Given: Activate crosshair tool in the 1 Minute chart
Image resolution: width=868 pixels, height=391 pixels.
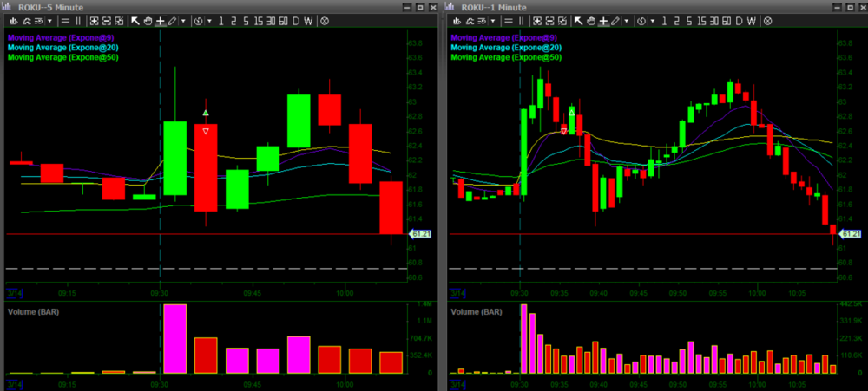Looking at the screenshot, I should point(604,20).
